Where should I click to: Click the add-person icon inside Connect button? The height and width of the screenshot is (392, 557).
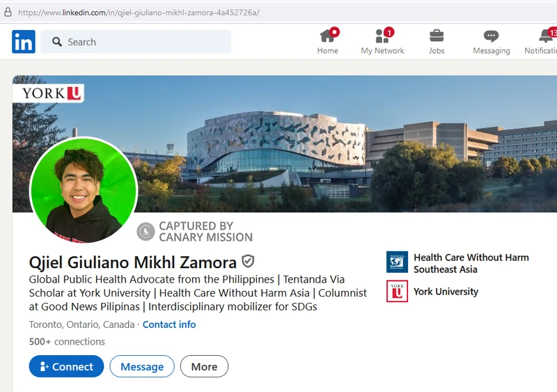(44, 366)
